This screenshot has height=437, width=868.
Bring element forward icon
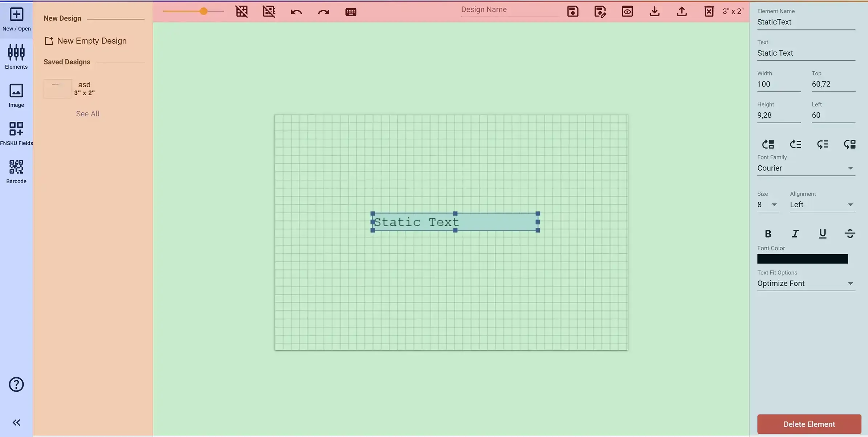click(795, 144)
